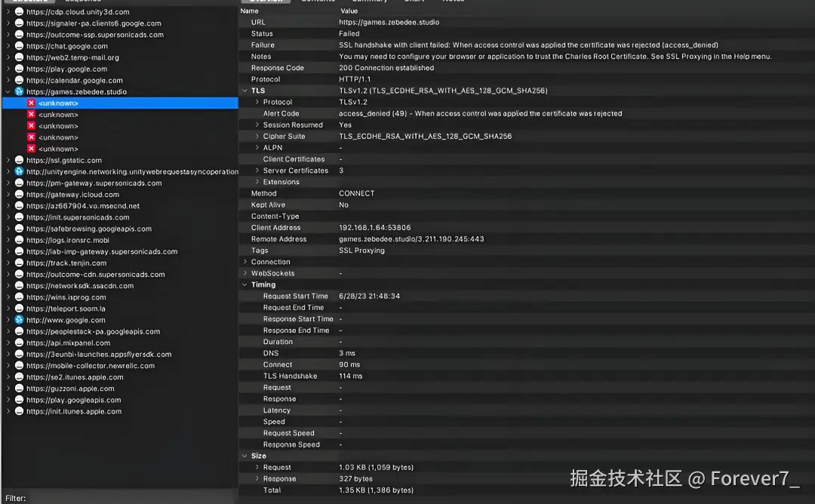Expand the outcome-ssp.supersonicads.com host
The width and height of the screenshot is (815, 504).
pyautogui.click(x=8, y=34)
